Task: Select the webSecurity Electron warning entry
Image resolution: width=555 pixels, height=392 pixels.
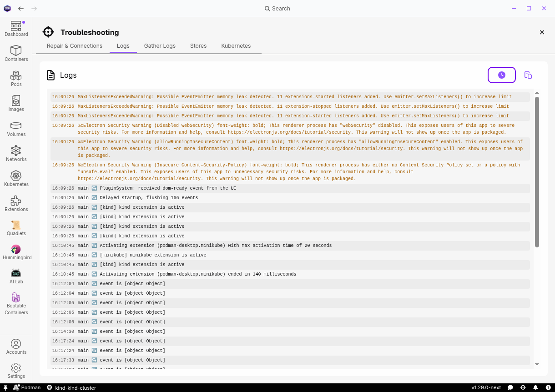Action: point(290,129)
